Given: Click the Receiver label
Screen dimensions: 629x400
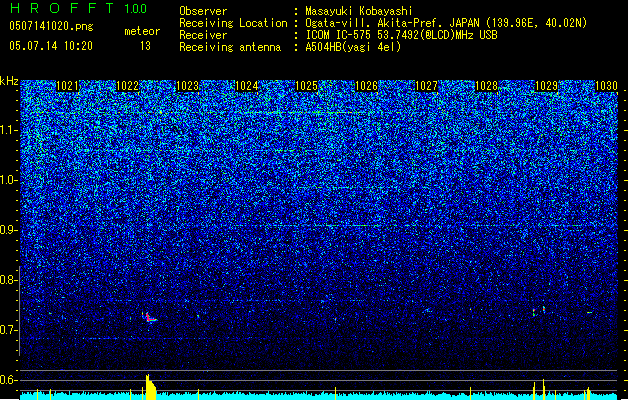Looking at the screenshot, I should point(203,35).
